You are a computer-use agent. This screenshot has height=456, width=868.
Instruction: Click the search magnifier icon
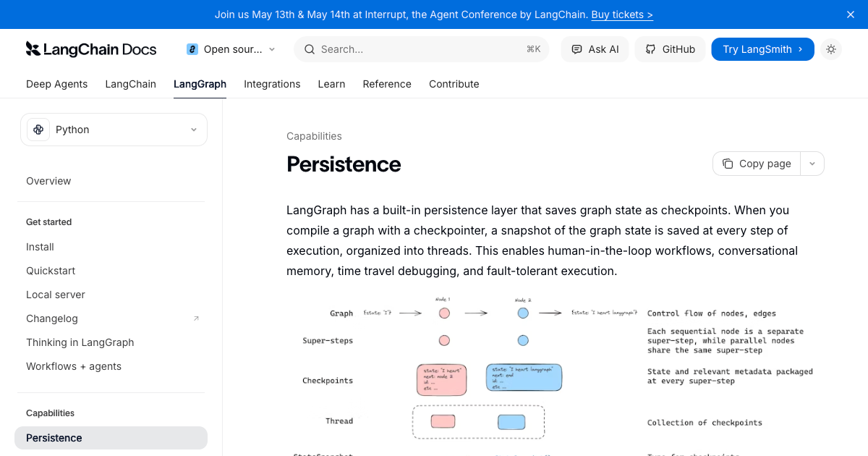click(x=310, y=49)
